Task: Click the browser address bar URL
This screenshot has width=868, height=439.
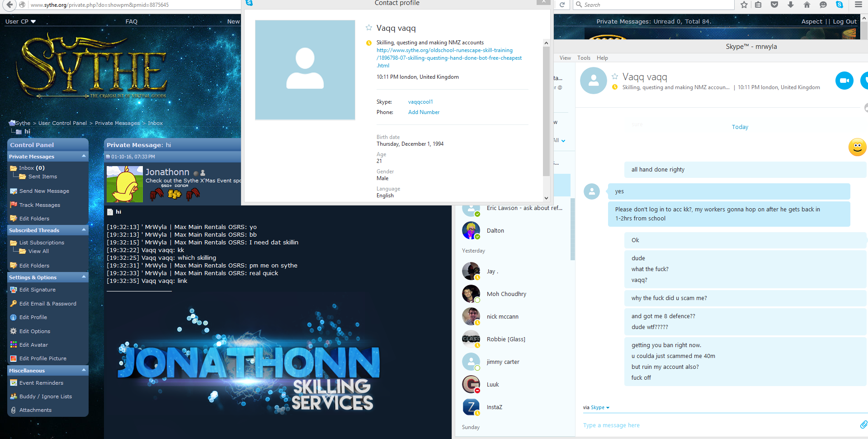Action: click(x=99, y=5)
